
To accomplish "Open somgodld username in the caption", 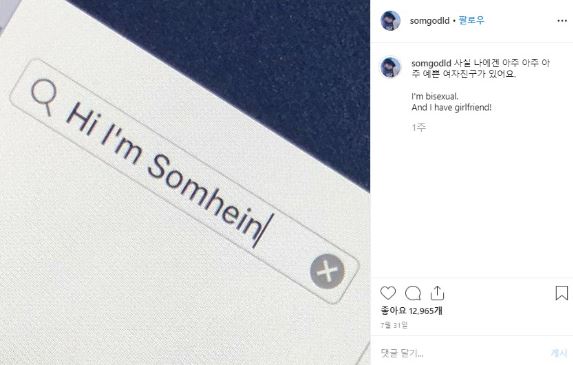I will tap(431, 63).
